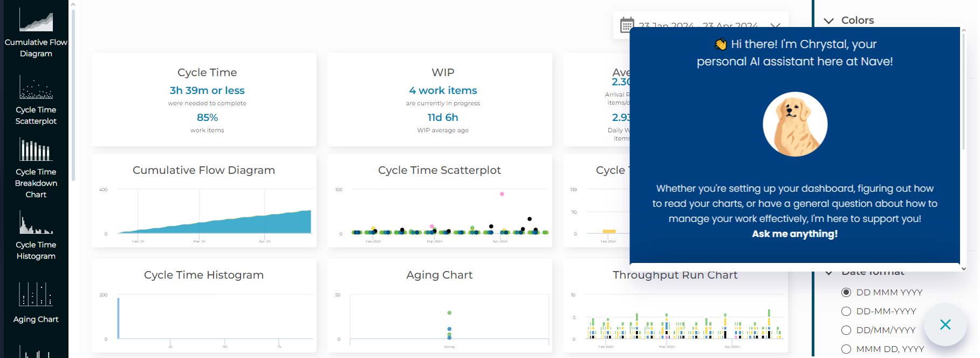Viewport: 980px width, 358px height.
Task: Open the date range dropdown
Action: click(x=775, y=25)
